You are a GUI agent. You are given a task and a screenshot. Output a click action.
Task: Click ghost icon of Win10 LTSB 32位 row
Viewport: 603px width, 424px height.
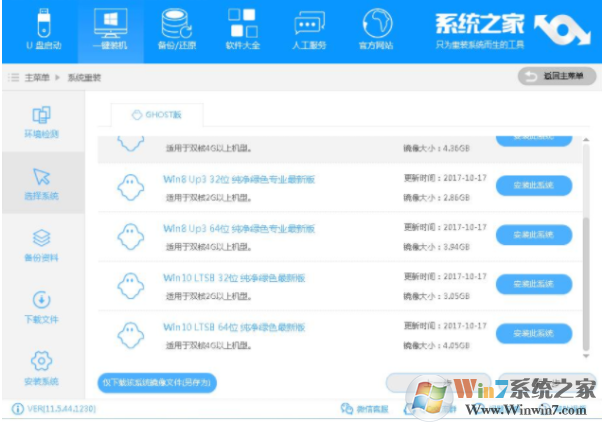(131, 286)
